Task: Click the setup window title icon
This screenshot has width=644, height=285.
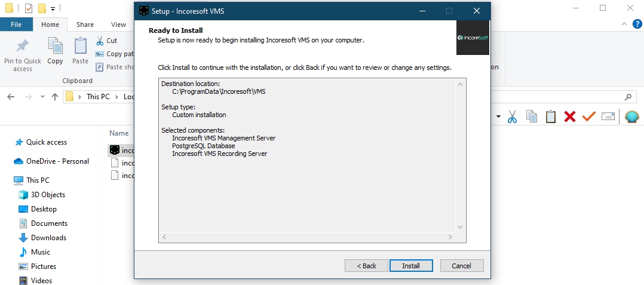Action: point(144,11)
